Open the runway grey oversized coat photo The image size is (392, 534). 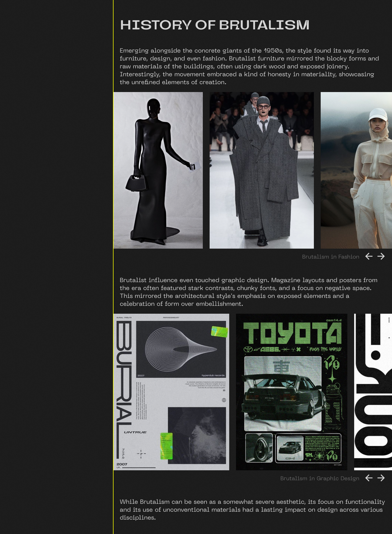coord(262,170)
